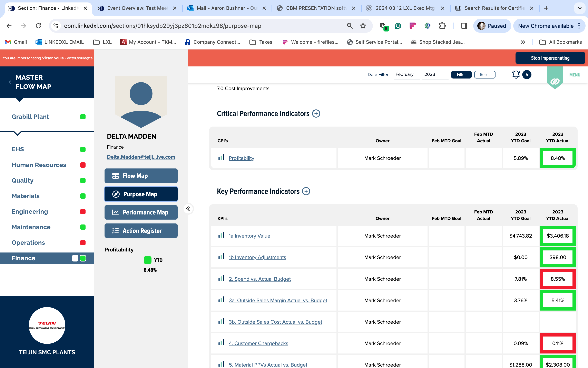Click the browser address bar URL

pos(163,26)
